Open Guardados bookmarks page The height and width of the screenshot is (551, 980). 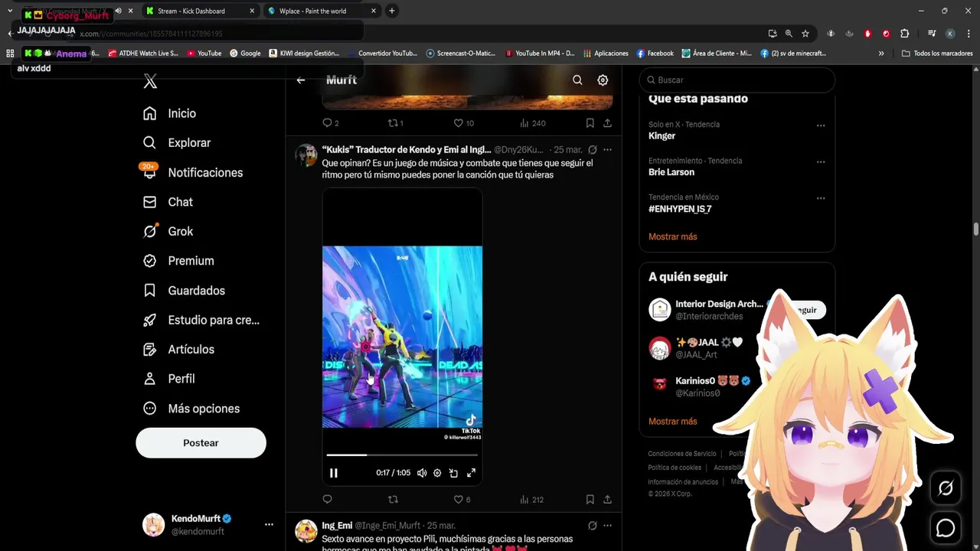pyautogui.click(x=185, y=291)
